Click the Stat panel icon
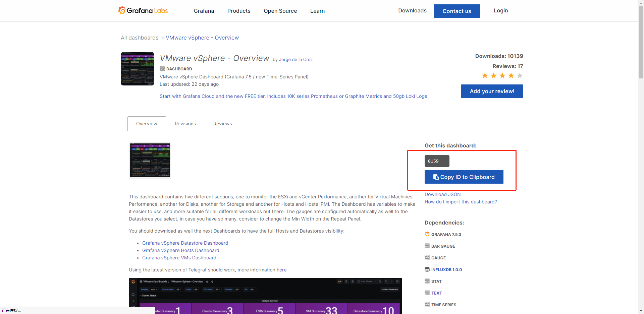 (427, 281)
